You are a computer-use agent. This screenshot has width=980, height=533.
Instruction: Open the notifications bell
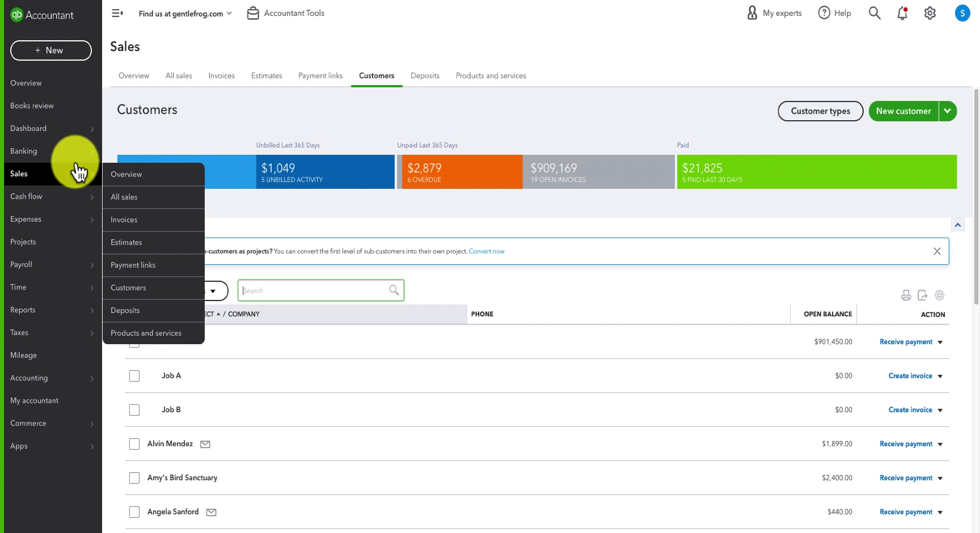click(x=902, y=13)
